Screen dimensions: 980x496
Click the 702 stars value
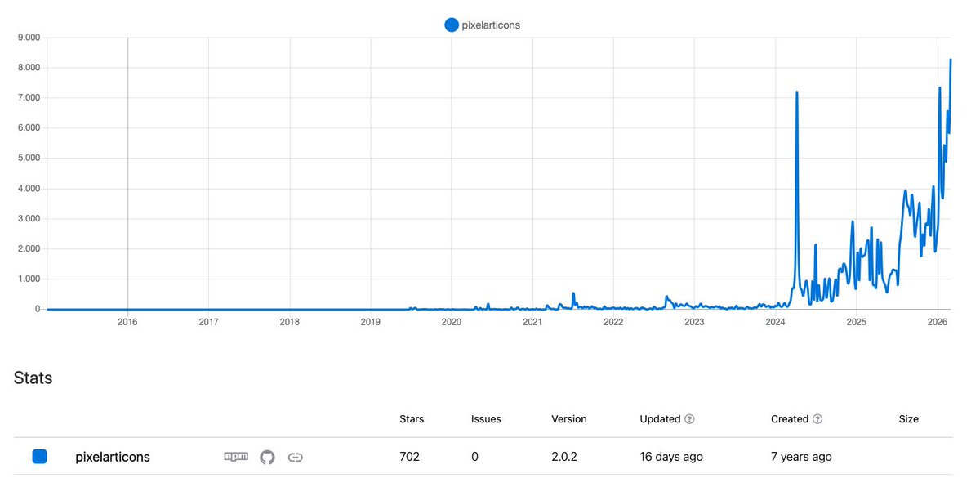coord(409,457)
